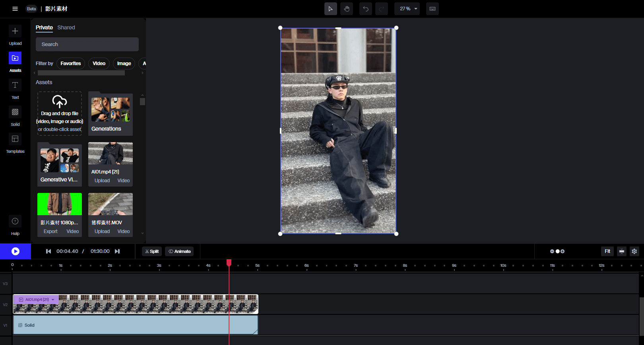Open timeline settings gear
Viewport: 644px width, 345px height.
click(634, 251)
